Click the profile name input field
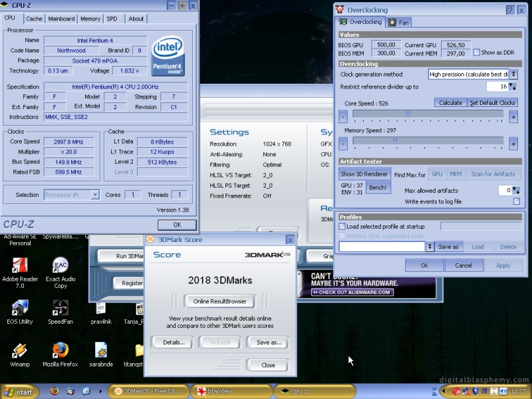 click(382, 247)
